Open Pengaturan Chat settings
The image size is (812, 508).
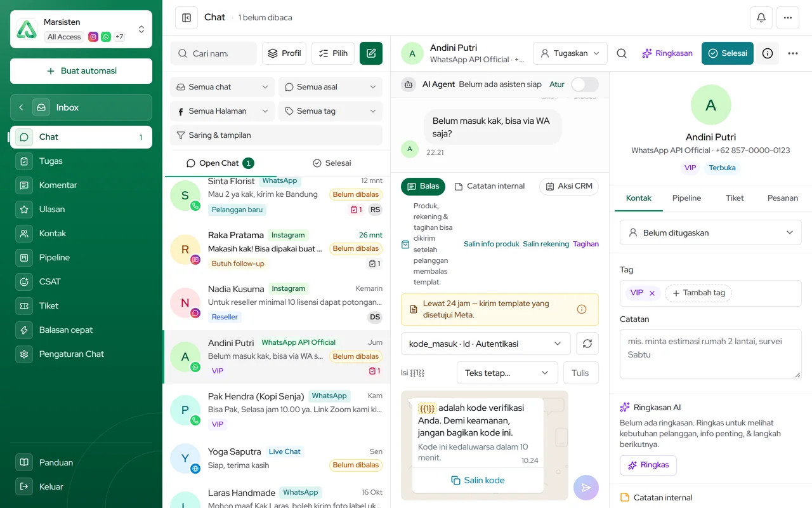tap(81, 354)
